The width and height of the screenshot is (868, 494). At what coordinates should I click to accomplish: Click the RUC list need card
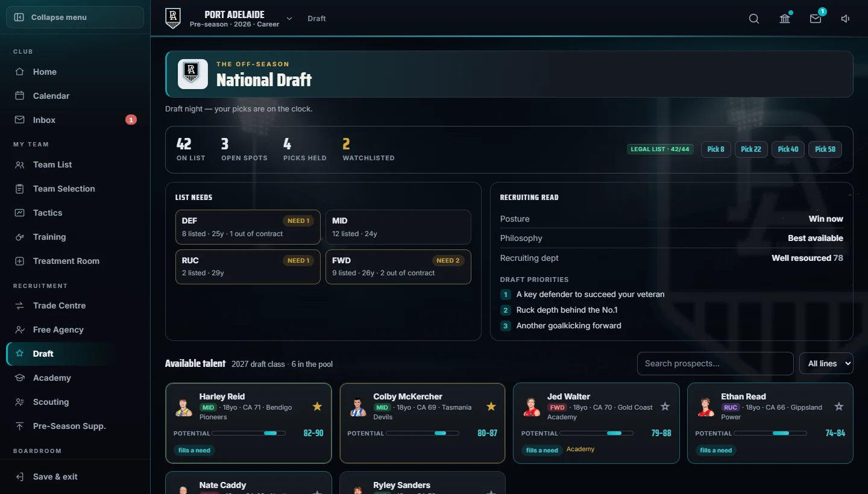click(248, 266)
